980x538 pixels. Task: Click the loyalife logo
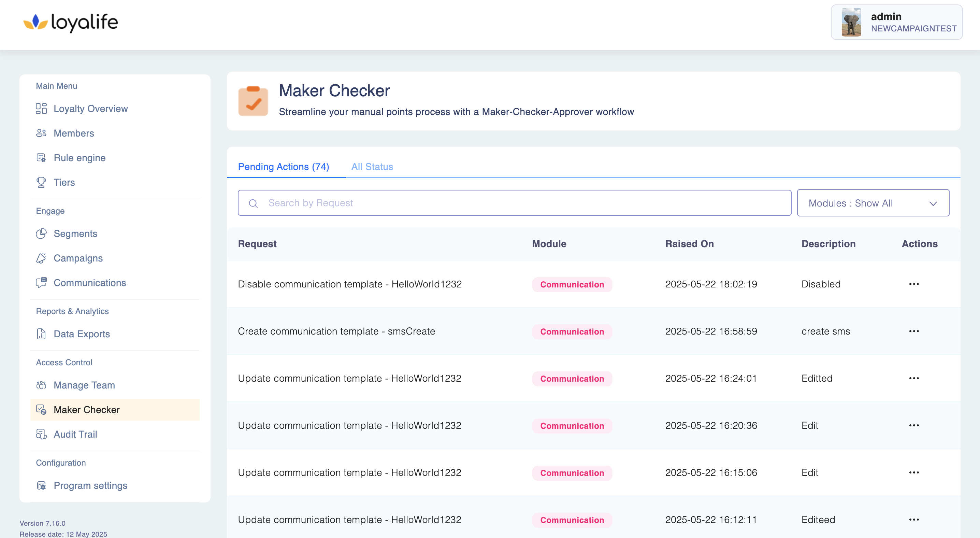coord(71,23)
